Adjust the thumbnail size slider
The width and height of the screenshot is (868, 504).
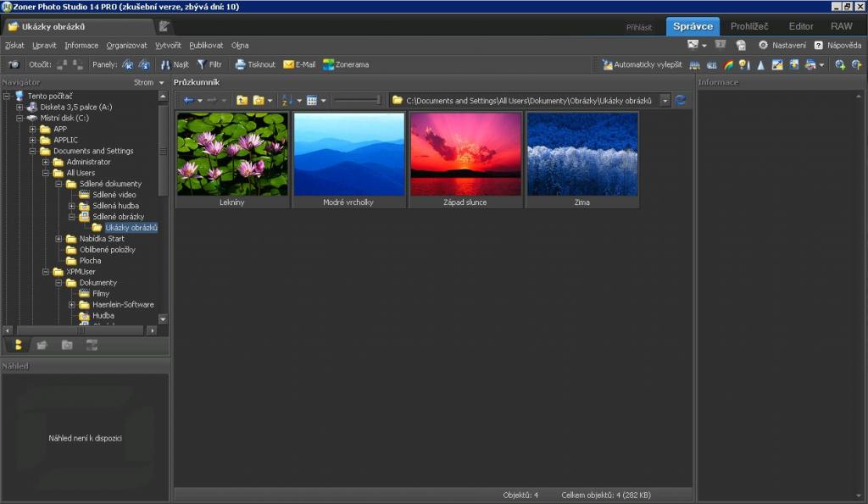click(x=358, y=100)
